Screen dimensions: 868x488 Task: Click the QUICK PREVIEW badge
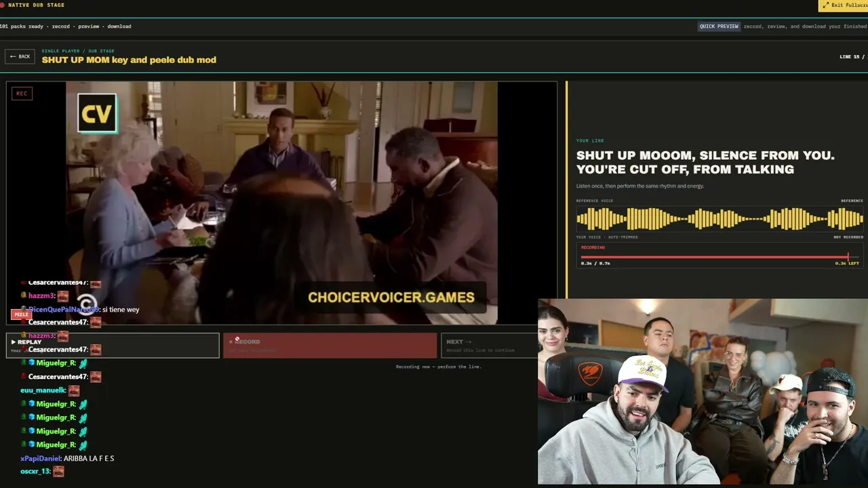click(719, 26)
